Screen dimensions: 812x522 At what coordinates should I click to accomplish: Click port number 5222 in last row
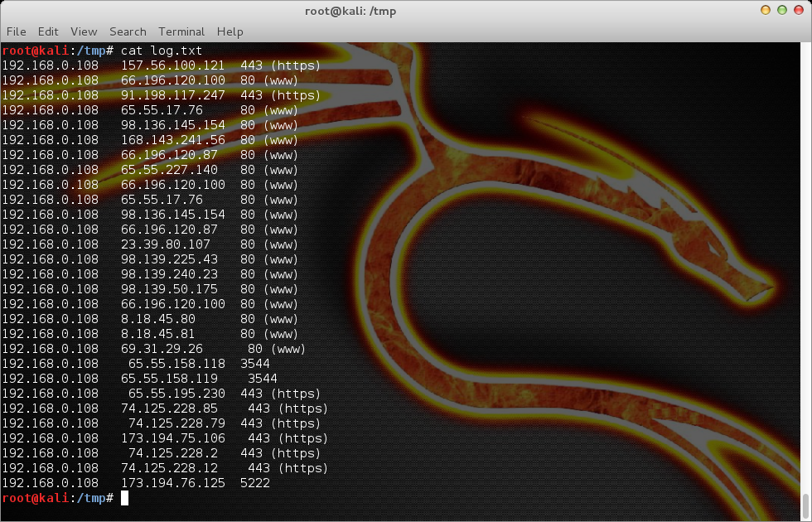pyautogui.click(x=255, y=483)
